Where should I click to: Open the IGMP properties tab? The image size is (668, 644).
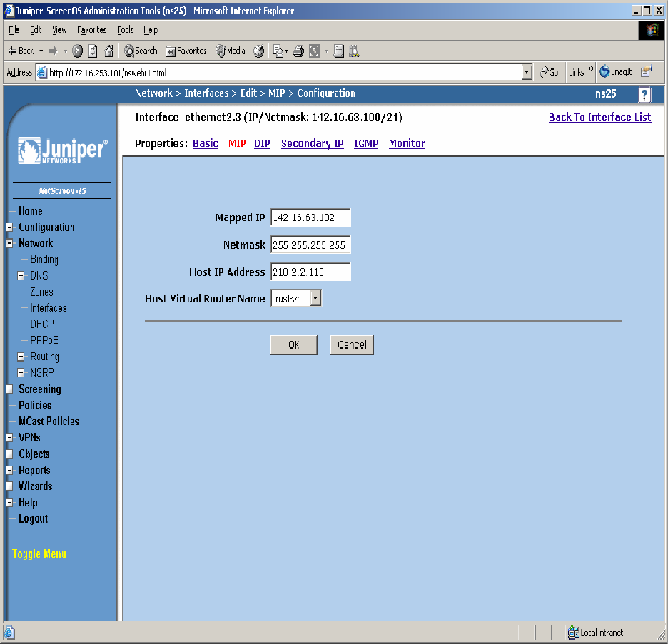tap(366, 143)
